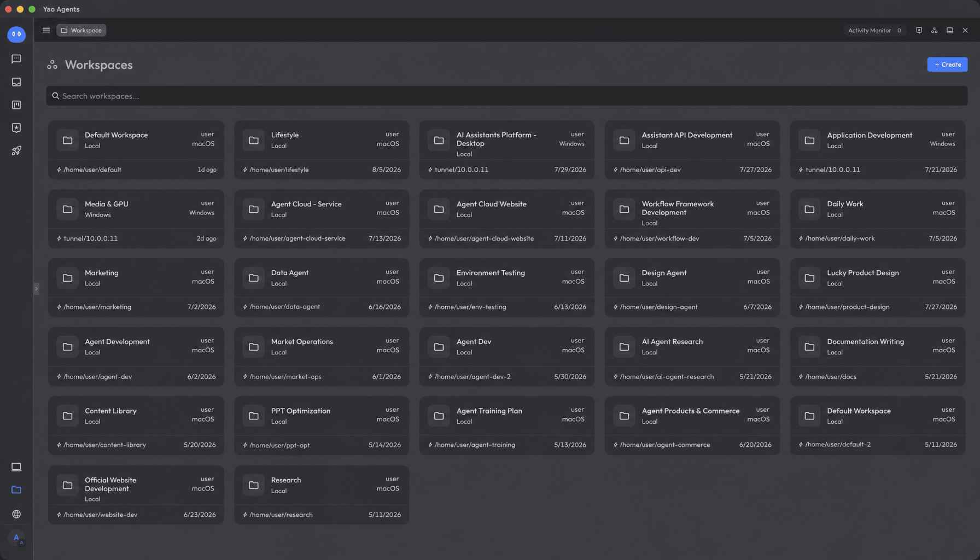Click path /home/user/agent-cloud-service
The image size is (980, 560).
[x=297, y=238]
